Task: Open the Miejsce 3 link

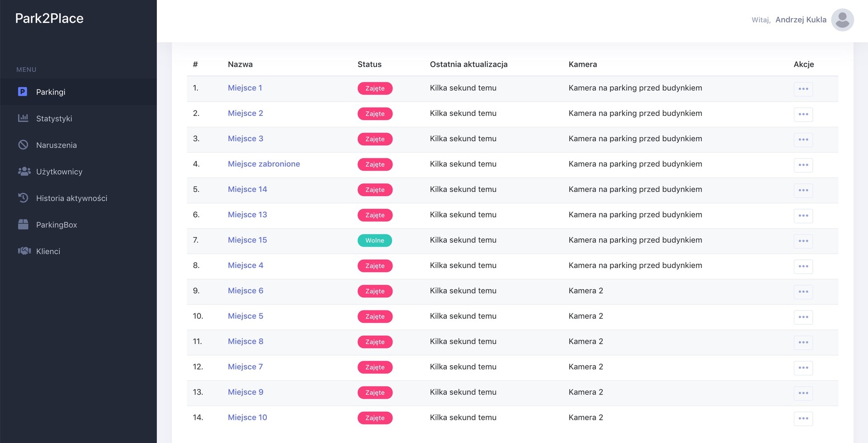Action: click(245, 138)
